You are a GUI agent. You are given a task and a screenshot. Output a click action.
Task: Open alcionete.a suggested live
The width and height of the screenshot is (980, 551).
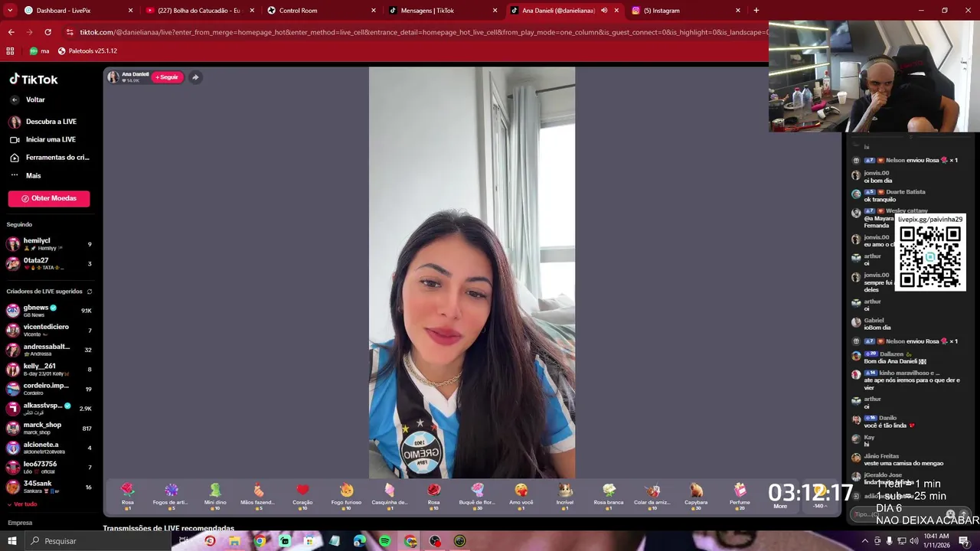click(x=49, y=448)
